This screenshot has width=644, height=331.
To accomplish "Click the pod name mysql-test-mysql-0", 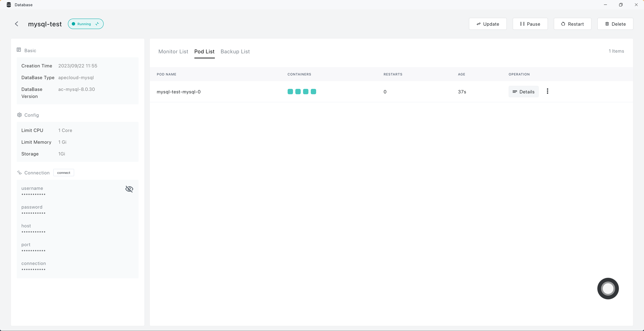I will (178, 92).
